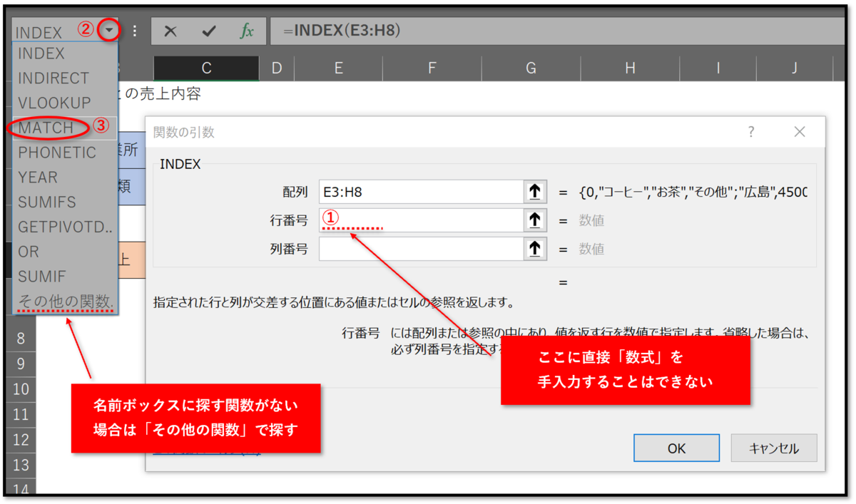Select column G header

[531, 68]
